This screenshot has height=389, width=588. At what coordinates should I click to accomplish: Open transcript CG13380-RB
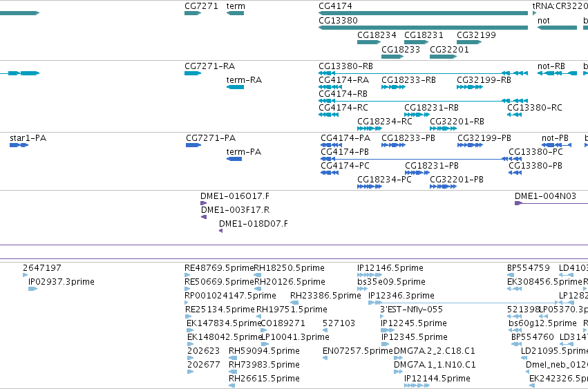click(x=345, y=66)
